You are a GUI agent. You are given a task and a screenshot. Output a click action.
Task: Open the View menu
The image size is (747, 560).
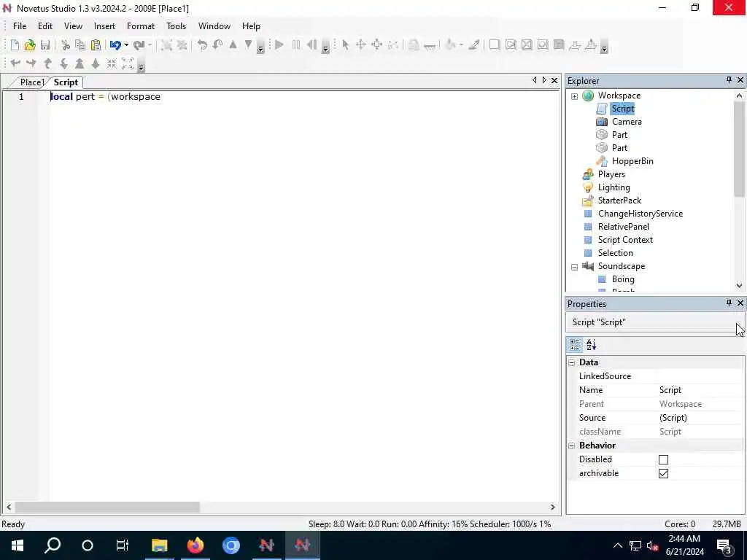73,26
